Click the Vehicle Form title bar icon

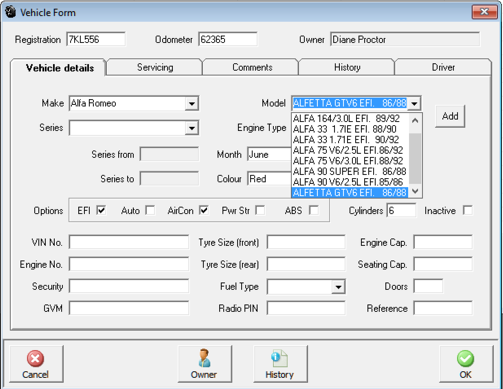10,12
